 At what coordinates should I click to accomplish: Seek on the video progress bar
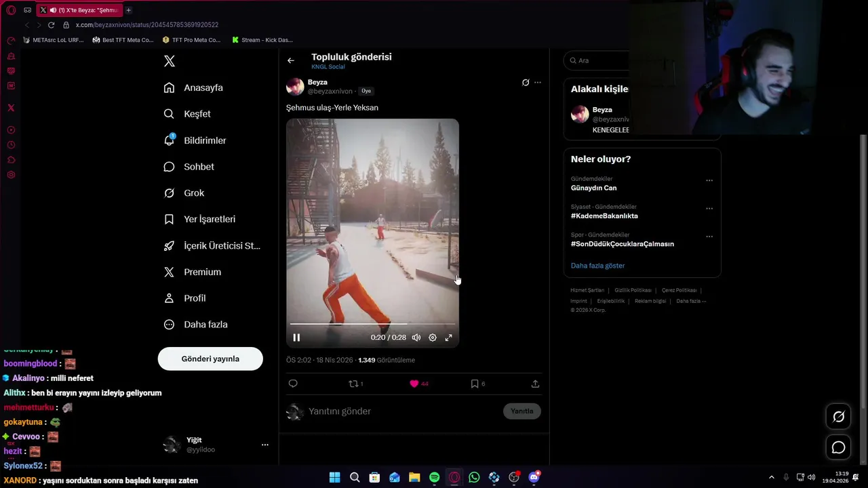(x=372, y=324)
